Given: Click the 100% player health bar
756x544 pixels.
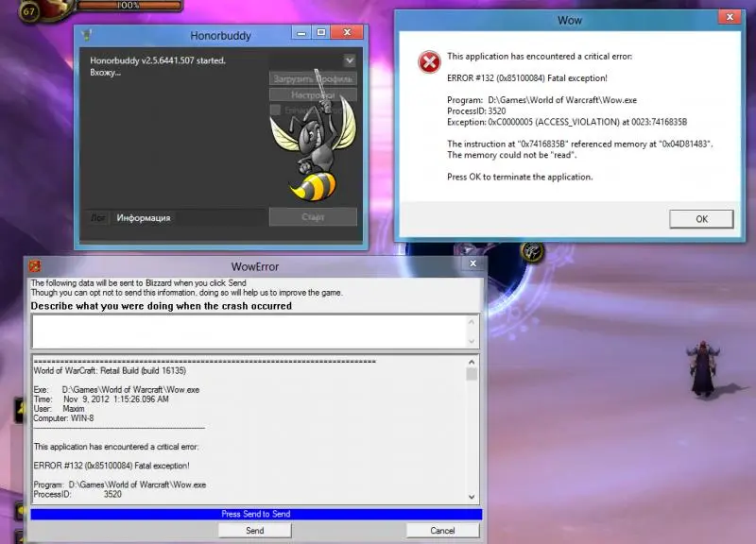Looking at the screenshot, I should [129, 6].
